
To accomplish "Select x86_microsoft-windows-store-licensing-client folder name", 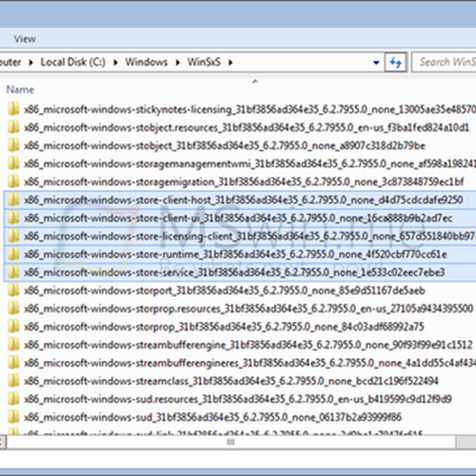I will (250, 236).
